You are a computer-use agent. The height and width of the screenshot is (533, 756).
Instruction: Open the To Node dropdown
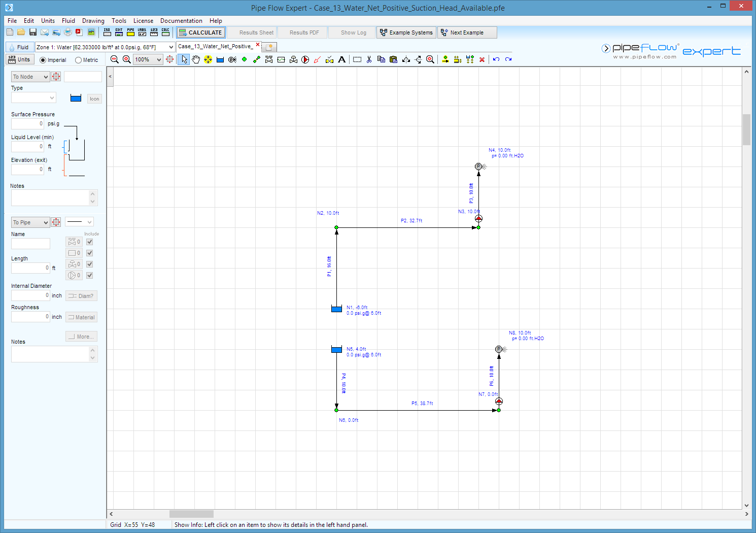30,77
